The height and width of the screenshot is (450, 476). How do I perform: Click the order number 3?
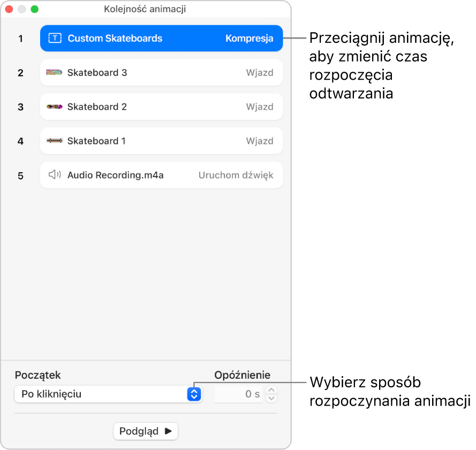(20, 107)
